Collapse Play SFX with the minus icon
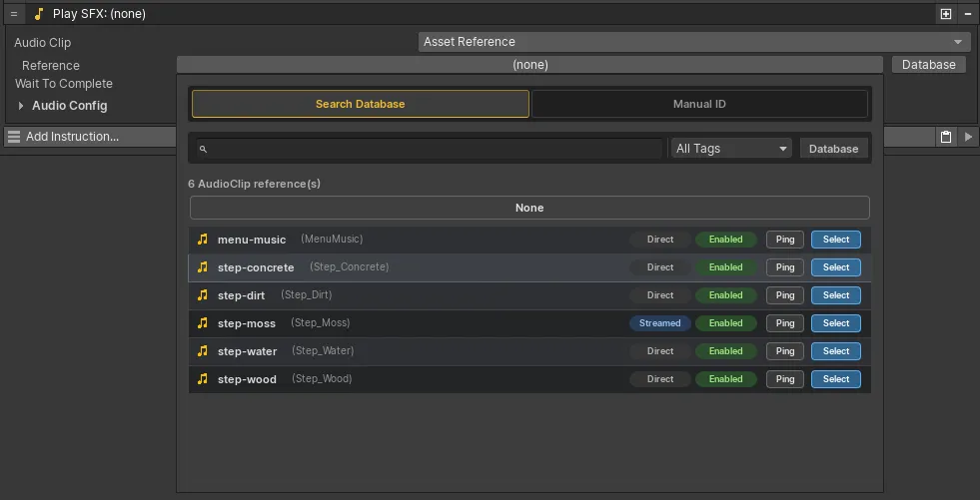Image resolution: width=980 pixels, height=500 pixels. click(968, 14)
